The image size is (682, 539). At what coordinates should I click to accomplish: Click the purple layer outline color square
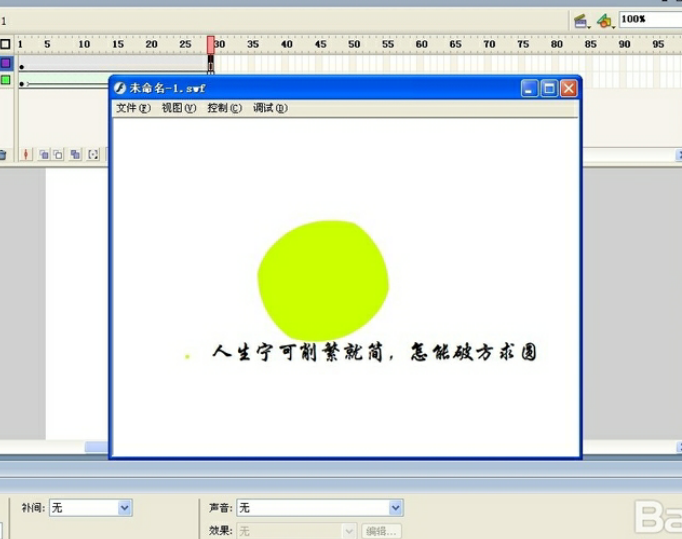click(6, 63)
